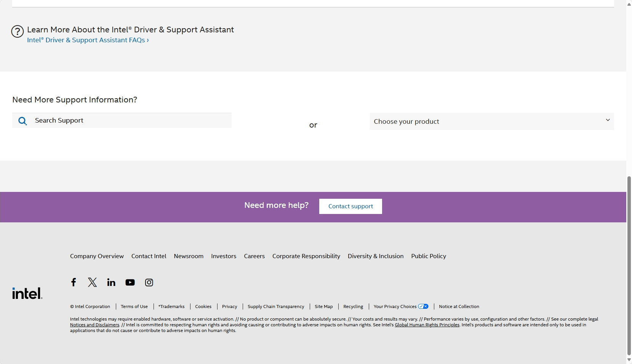The width and height of the screenshot is (632, 364).
Task: Click the scrollbar down arrow
Action: click(x=629, y=360)
